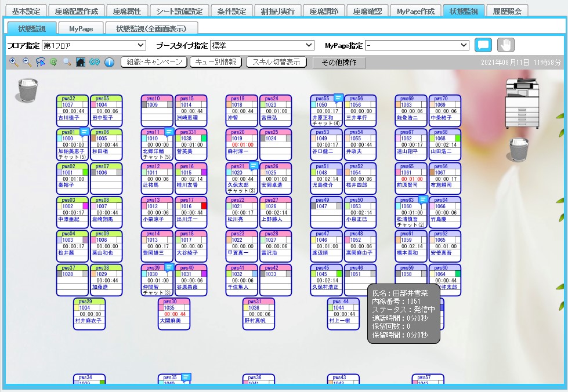Click red status square on seat pws17
The image size is (568, 392).
pyautogui.click(x=204, y=206)
